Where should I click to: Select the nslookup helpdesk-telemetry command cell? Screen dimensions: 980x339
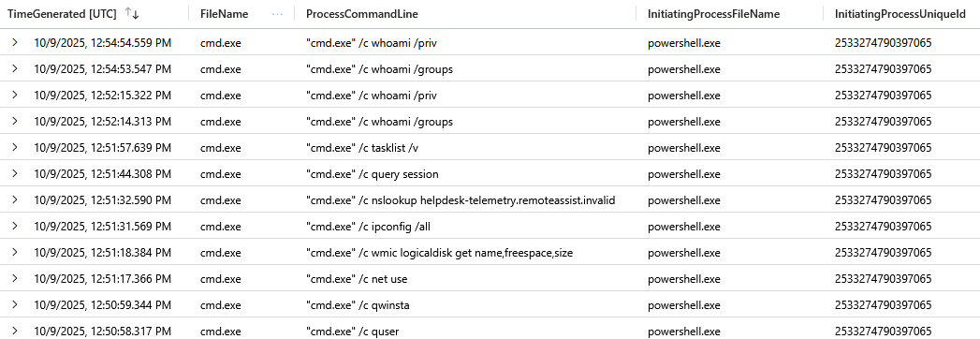(461, 200)
